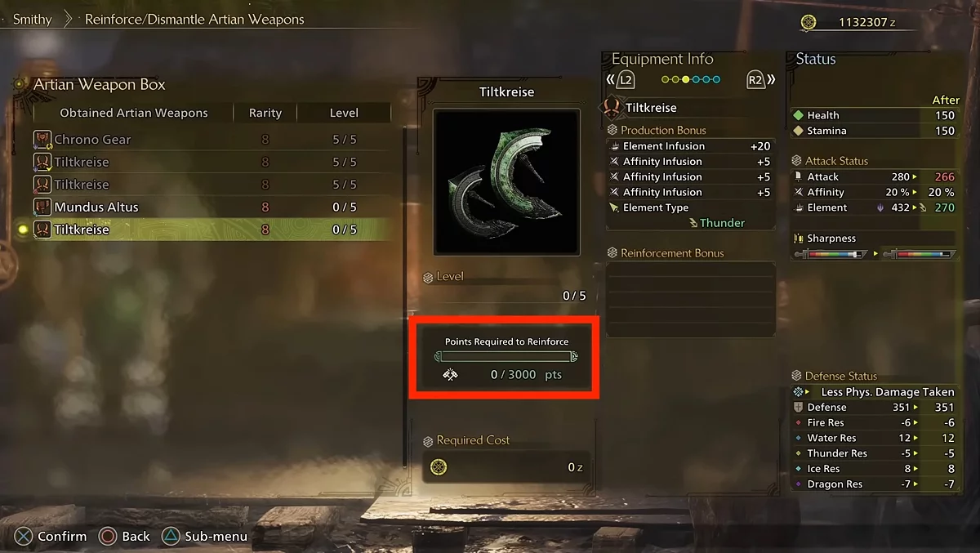Viewport: 980px width, 553px height.
Task: Click the Less Phys. Damage Taken snowflake icon
Action: [800, 392]
